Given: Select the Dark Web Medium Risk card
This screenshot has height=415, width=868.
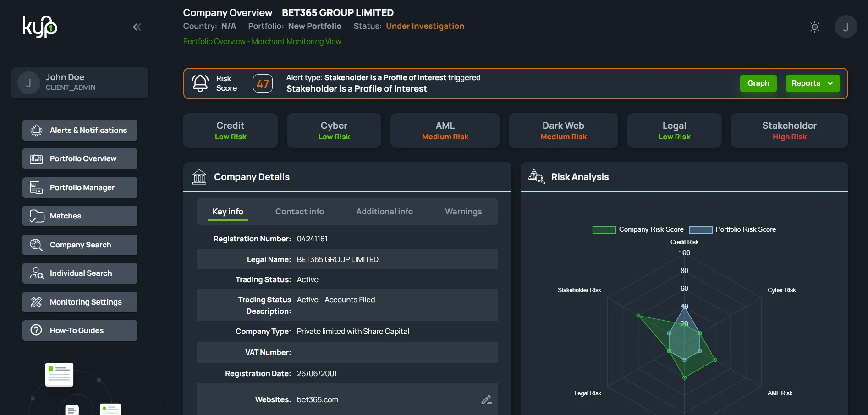Looking at the screenshot, I should tap(563, 131).
